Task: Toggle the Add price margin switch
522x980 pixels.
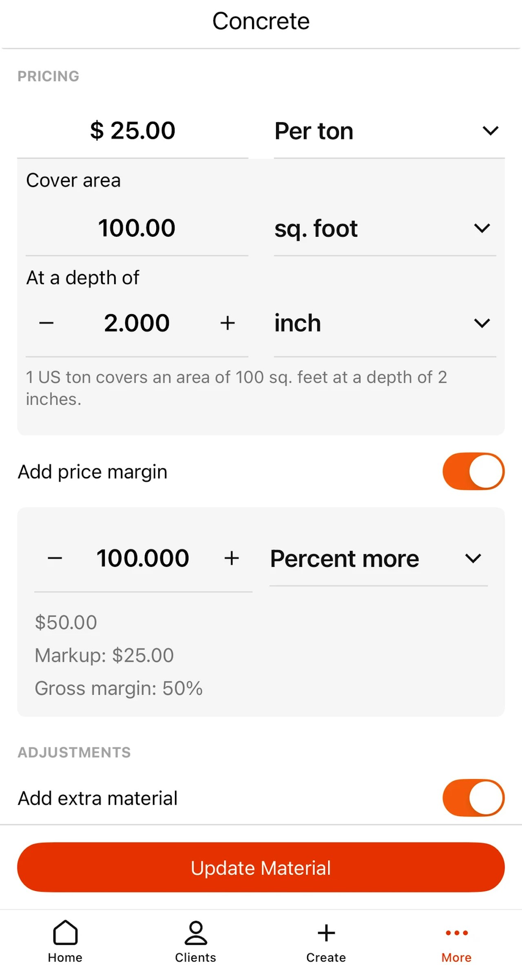Action: click(x=473, y=471)
